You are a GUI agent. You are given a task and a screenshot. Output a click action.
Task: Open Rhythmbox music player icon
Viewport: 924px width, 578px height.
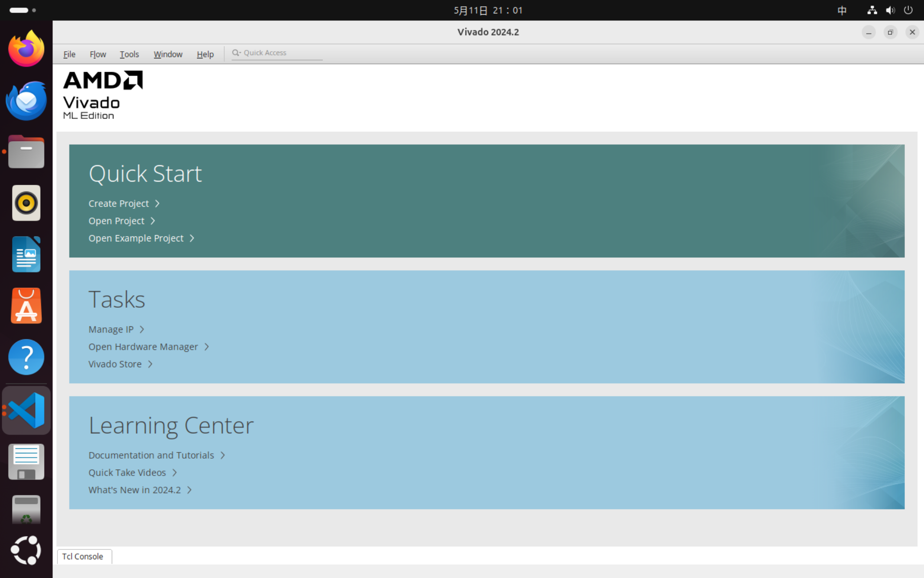26,203
